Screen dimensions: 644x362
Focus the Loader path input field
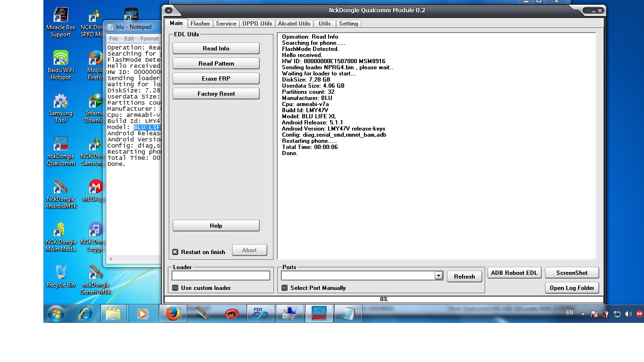[x=221, y=276]
